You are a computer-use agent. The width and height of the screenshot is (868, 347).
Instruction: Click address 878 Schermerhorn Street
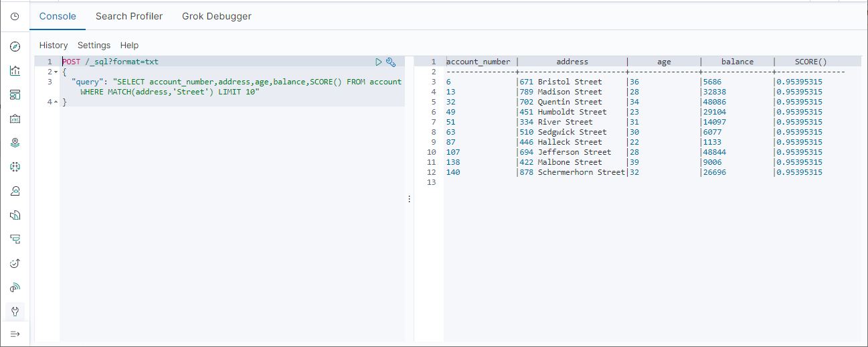click(572, 172)
